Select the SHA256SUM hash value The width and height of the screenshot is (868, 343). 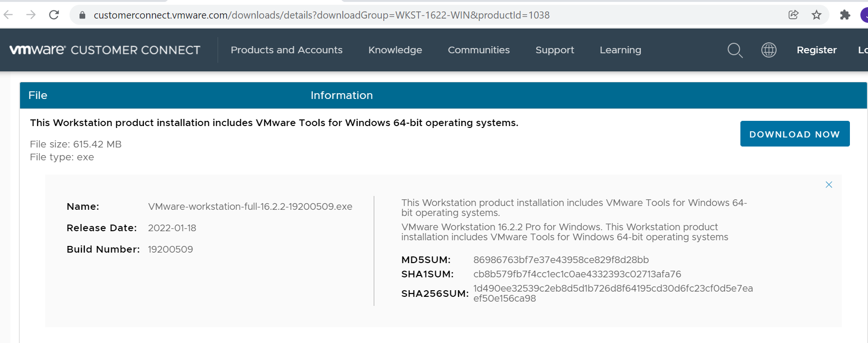tap(613, 294)
